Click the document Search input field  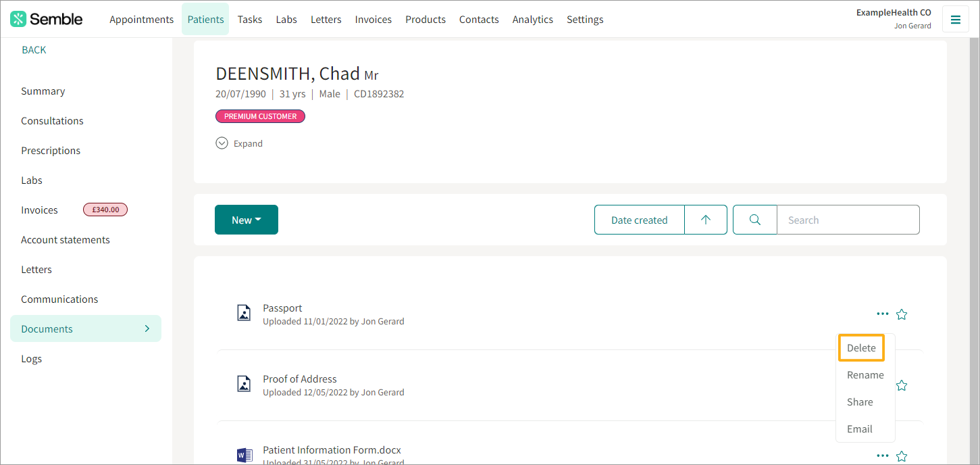coord(848,220)
